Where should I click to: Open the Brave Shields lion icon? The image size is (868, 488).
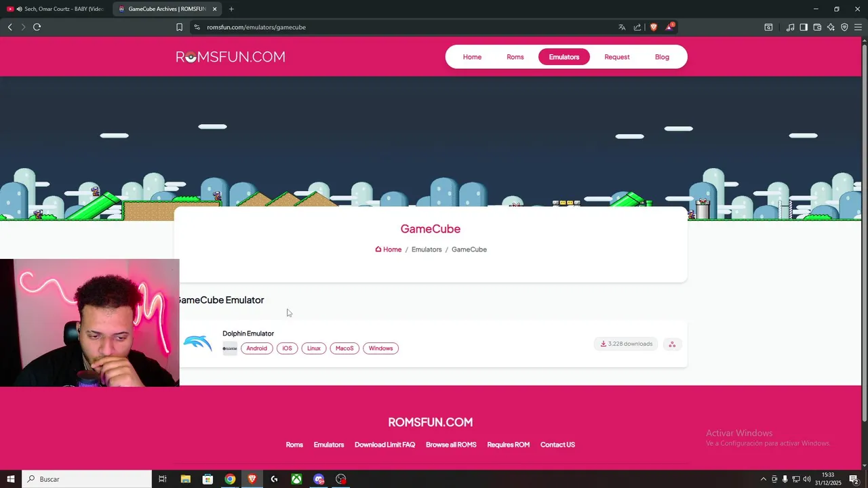pyautogui.click(x=654, y=27)
